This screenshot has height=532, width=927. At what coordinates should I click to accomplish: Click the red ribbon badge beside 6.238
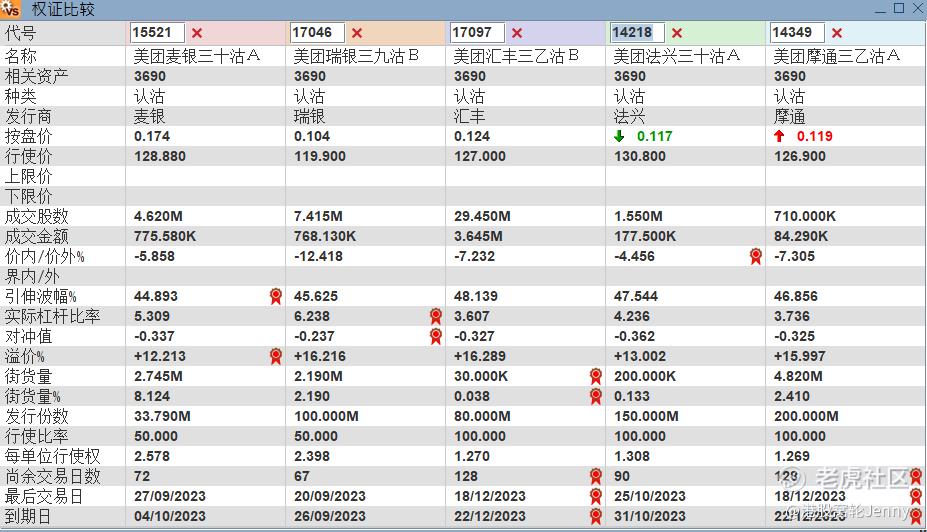pos(436,316)
